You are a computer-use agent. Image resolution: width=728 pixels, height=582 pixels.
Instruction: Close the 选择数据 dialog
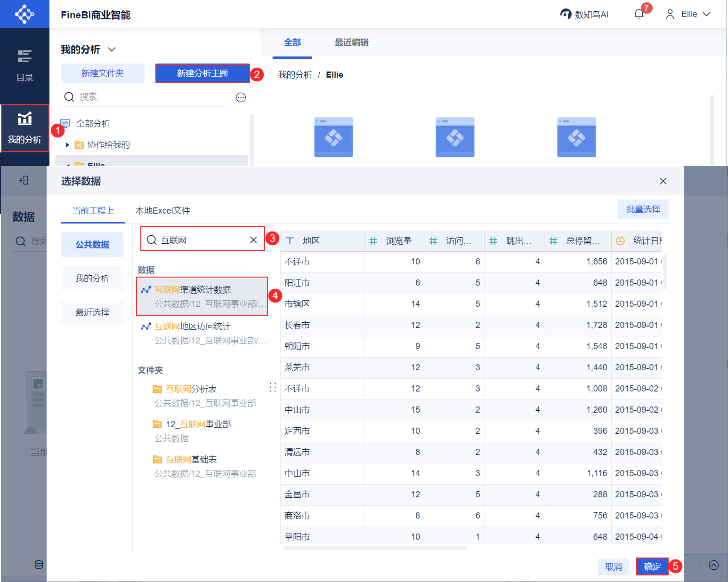tap(663, 181)
